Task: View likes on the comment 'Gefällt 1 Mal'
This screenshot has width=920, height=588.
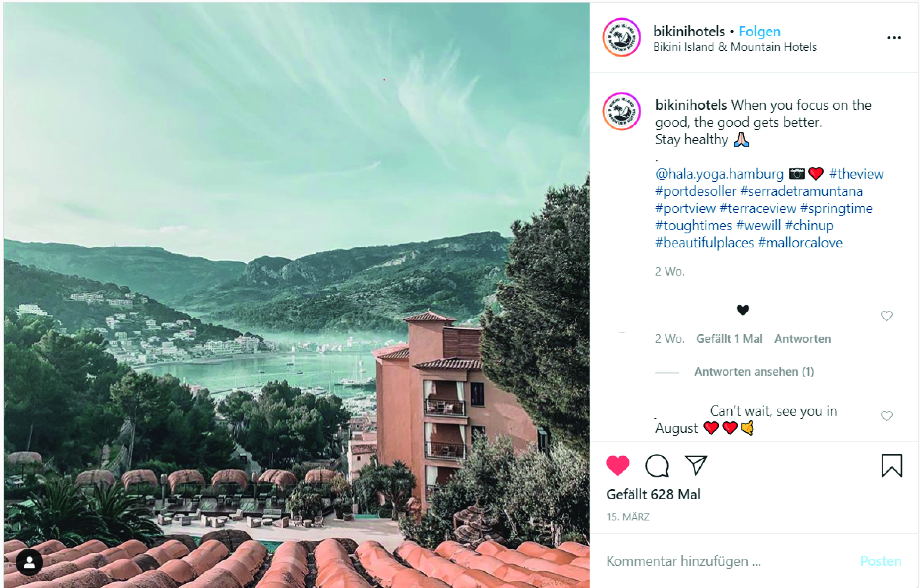Action: 729,339
